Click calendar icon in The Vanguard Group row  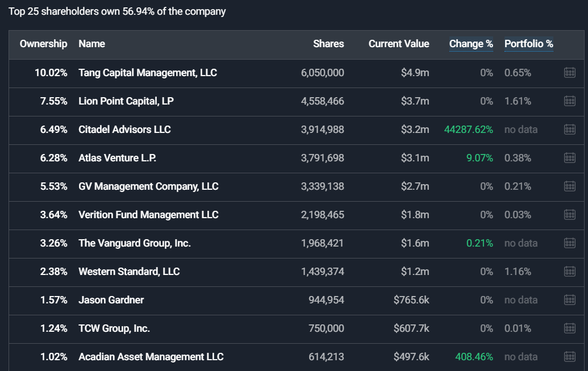click(x=570, y=243)
